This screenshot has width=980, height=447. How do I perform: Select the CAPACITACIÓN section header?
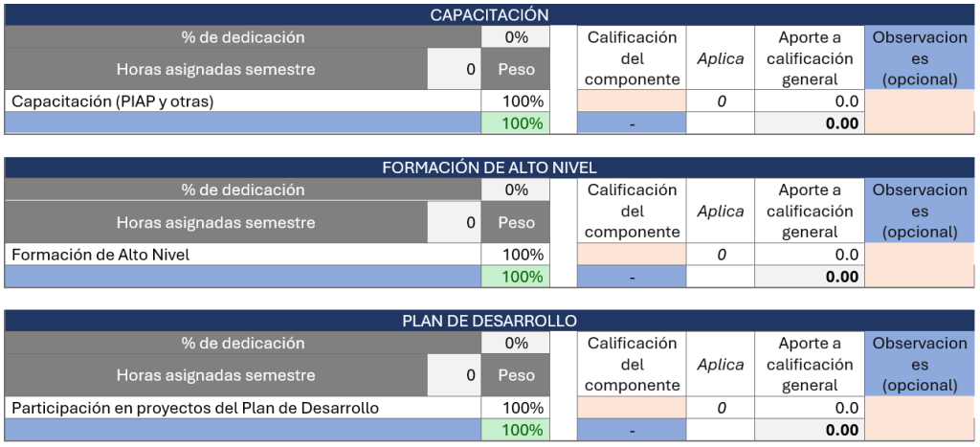click(489, 14)
